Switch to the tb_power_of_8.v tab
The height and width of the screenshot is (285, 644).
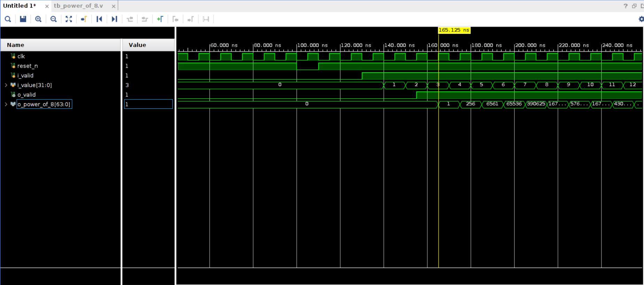tap(78, 6)
